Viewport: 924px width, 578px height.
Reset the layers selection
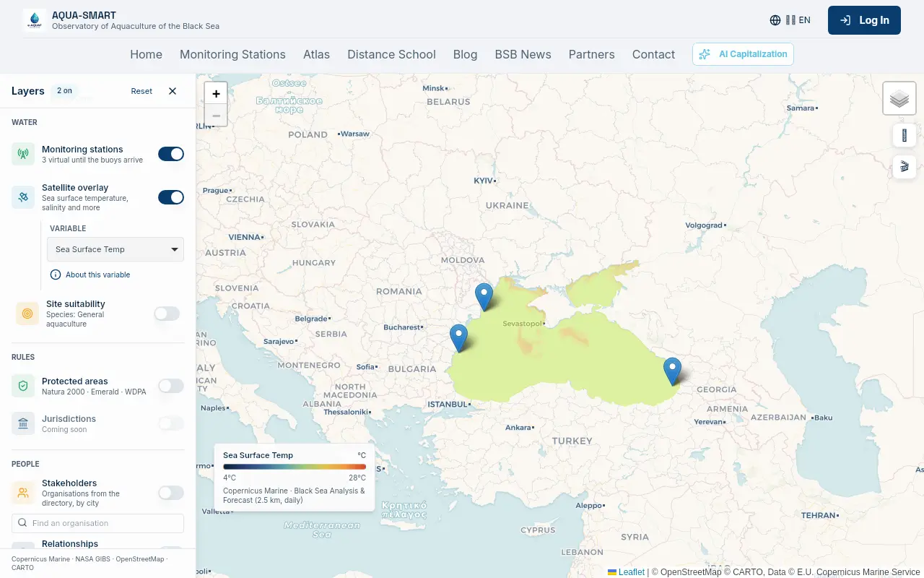click(141, 91)
